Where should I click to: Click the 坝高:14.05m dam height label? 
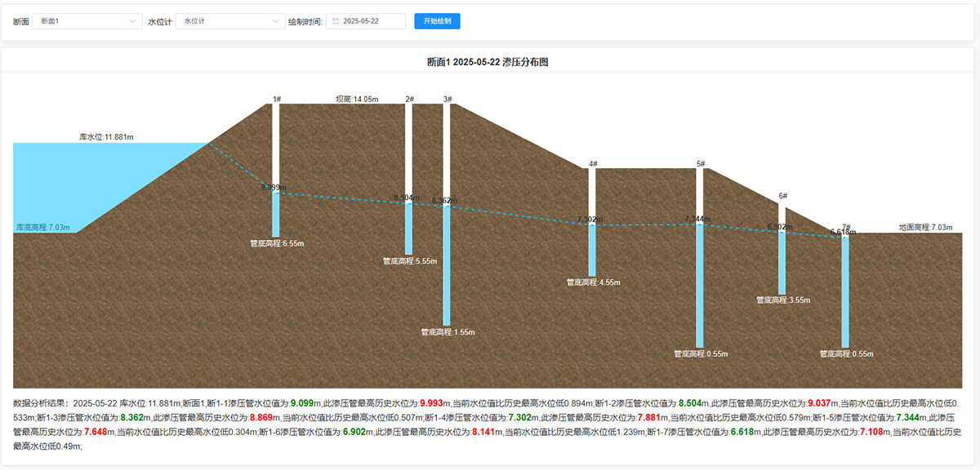(357, 99)
